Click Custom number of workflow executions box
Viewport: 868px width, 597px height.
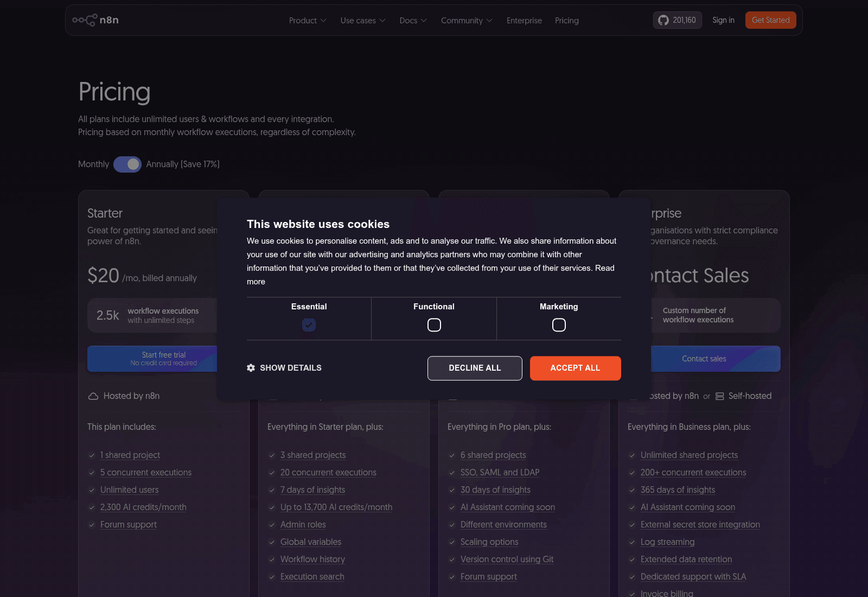coord(716,315)
